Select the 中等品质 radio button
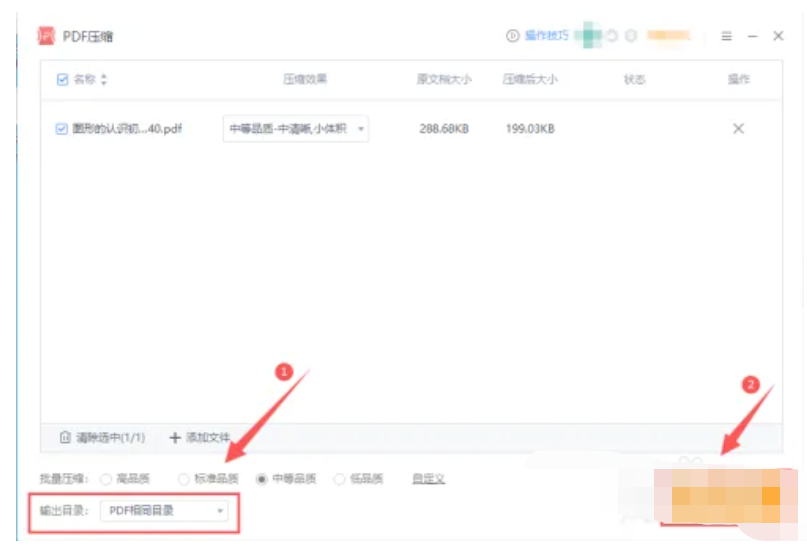This screenshot has width=807, height=553. pyautogui.click(x=261, y=479)
